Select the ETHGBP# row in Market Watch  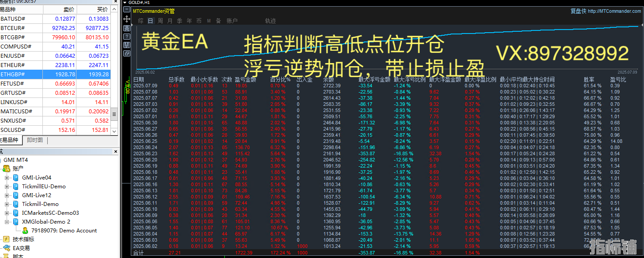pyautogui.click(x=55, y=75)
